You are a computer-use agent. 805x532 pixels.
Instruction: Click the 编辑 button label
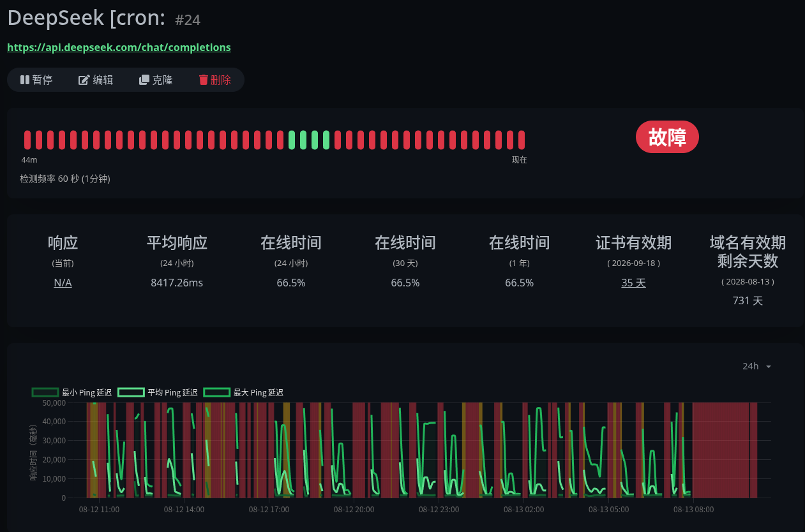tap(103, 80)
